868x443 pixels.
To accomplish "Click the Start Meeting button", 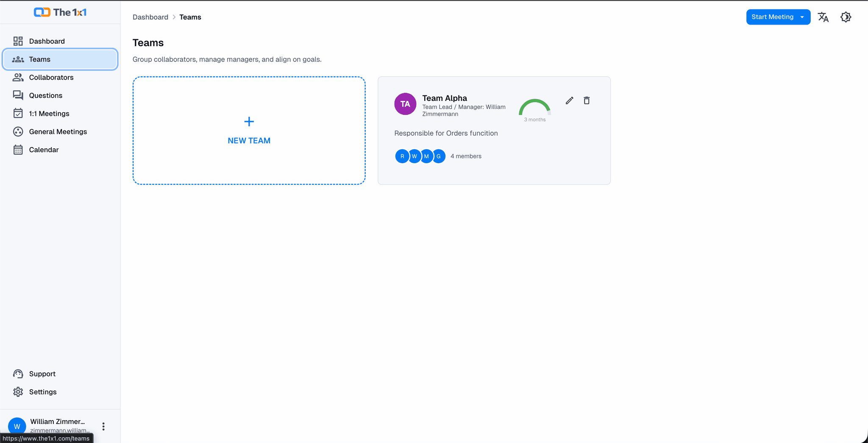I will tap(772, 17).
